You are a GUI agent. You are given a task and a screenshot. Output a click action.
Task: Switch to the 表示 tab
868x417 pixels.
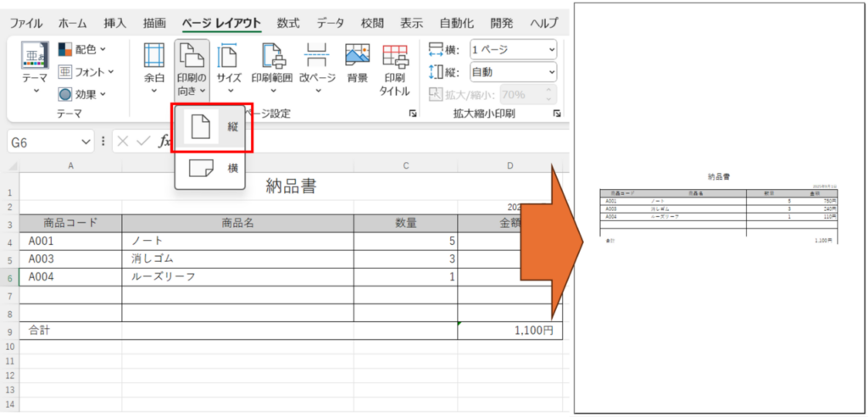(x=411, y=23)
